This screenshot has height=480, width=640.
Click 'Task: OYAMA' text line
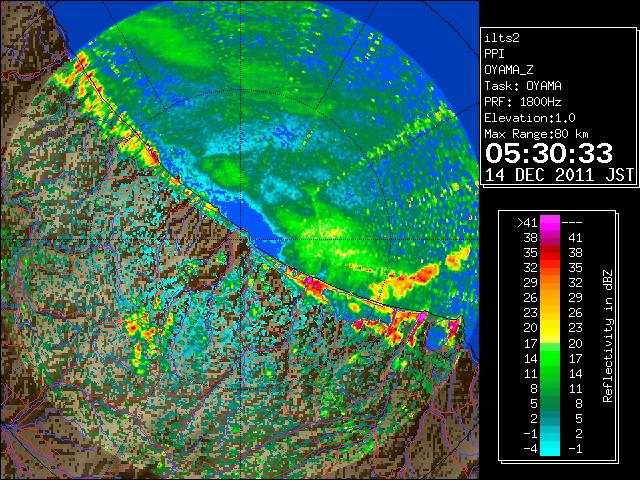click(x=523, y=86)
